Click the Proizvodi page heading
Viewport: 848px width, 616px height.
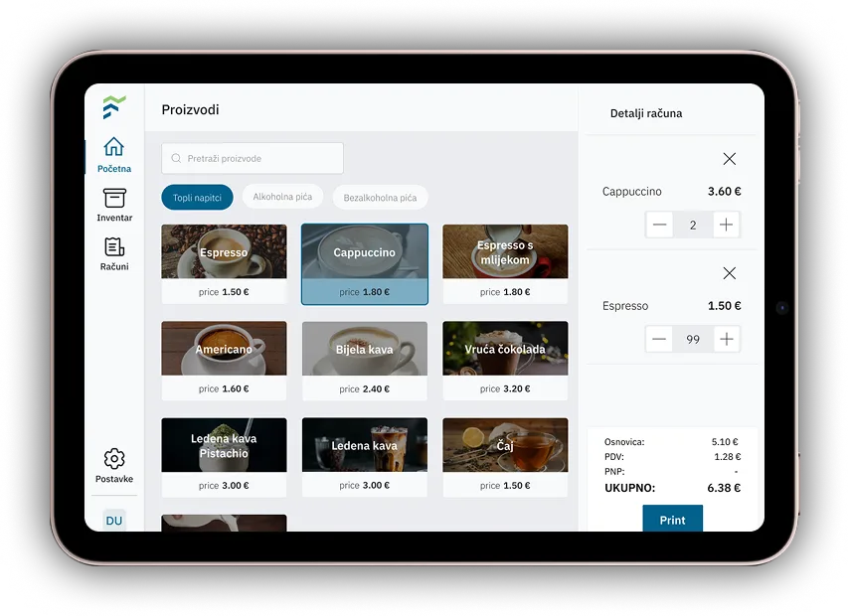click(x=190, y=109)
